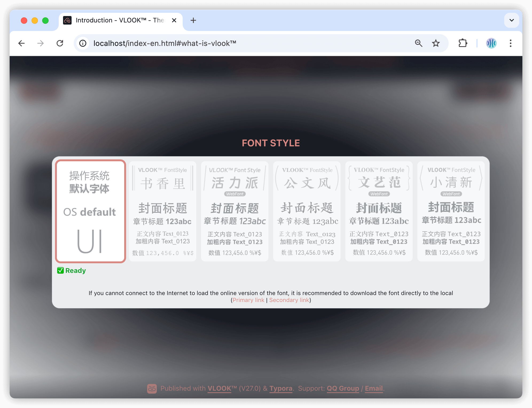Open the Chrome profile avatar
Viewport: 532px width, 408px height.
click(x=491, y=43)
